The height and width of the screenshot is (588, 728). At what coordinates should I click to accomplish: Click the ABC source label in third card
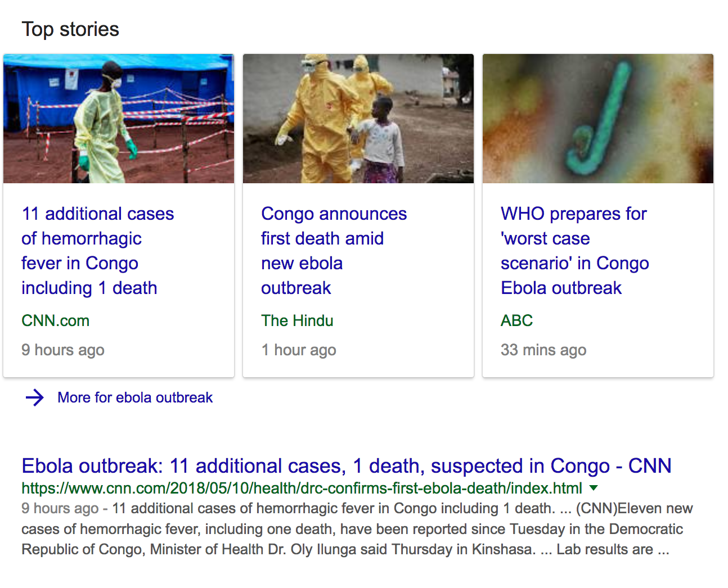[516, 320]
